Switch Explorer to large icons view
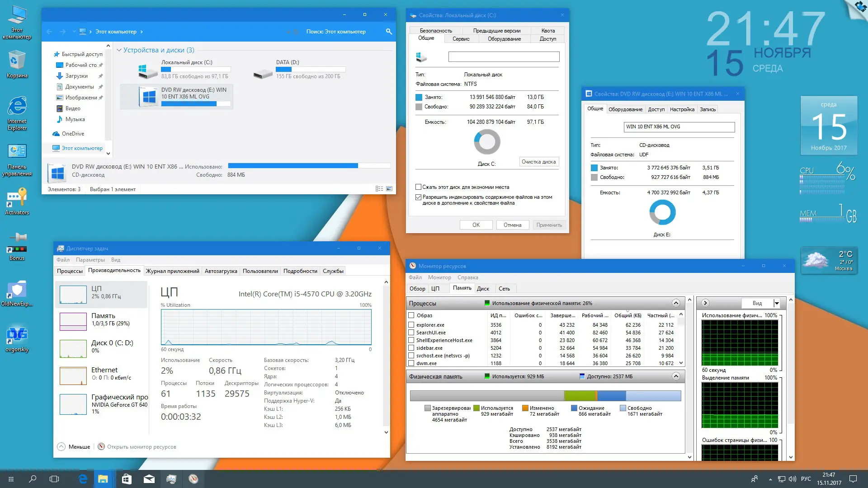868x488 pixels. (x=389, y=189)
